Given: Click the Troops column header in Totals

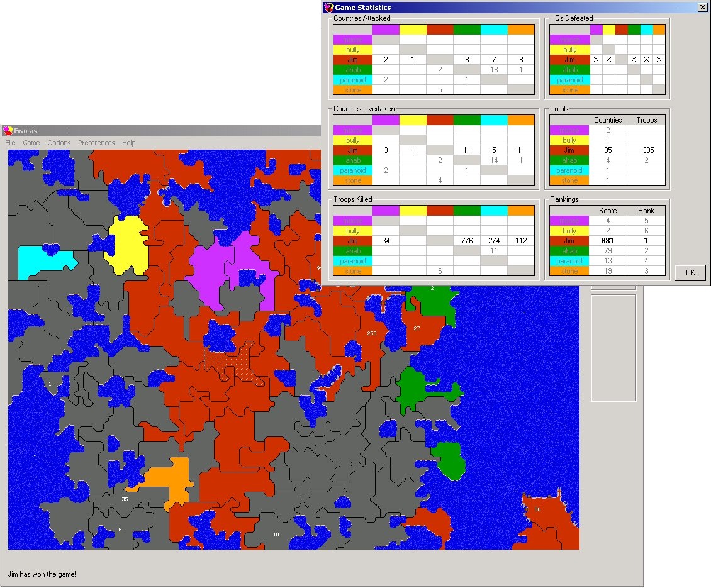Looking at the screenshot, I should click(x=646, y=120).
